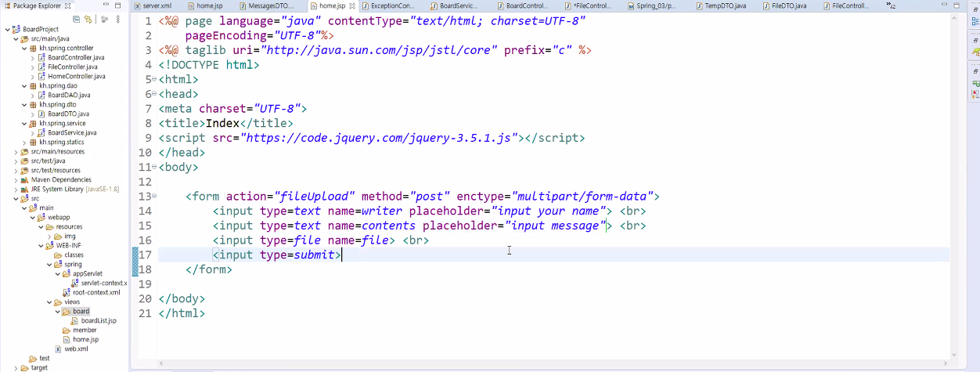Maximize the Package Explorer view
The image size is (980, 372).
(120, 5)
